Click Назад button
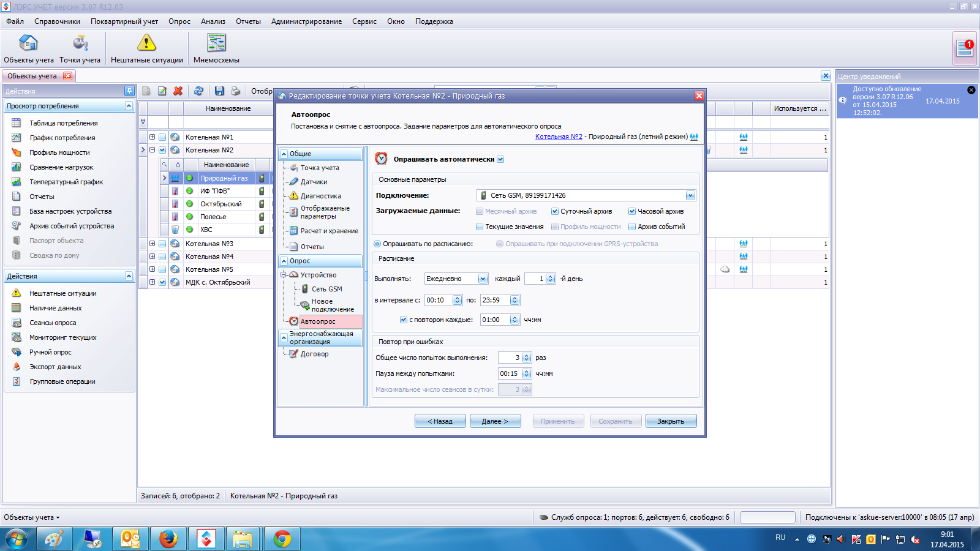 pyautogui.click(x=440, y=421)
